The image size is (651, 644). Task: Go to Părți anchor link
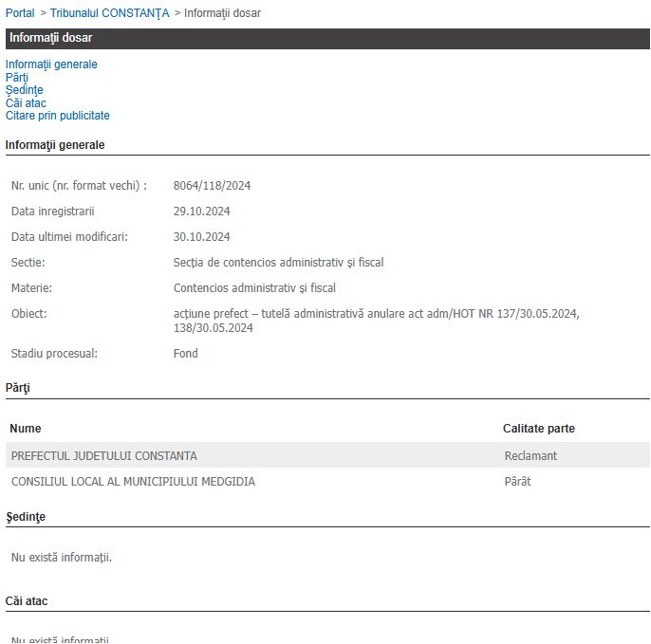click(x=17, y=78)
